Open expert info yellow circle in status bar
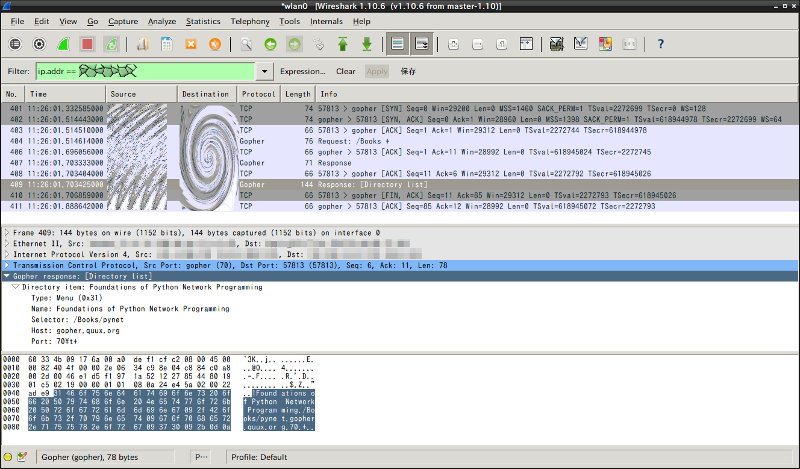The height and width of the screenshot is (469, 800). (8, 457)
